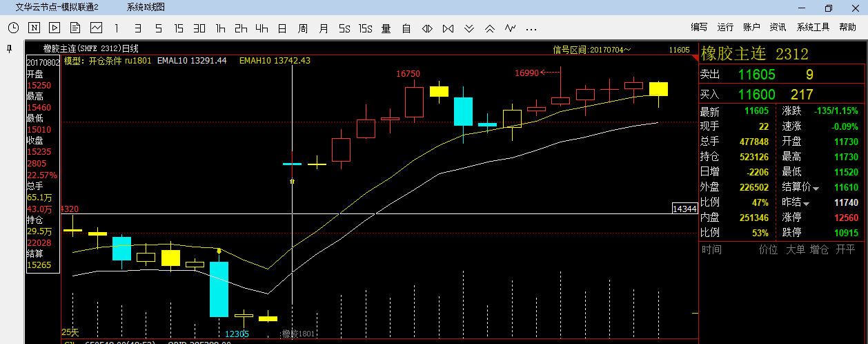Viewport: 868px width, 344px height.
Task: Click the EMAH10 13742.43 indicator label
Action: (x=275, y=61)
